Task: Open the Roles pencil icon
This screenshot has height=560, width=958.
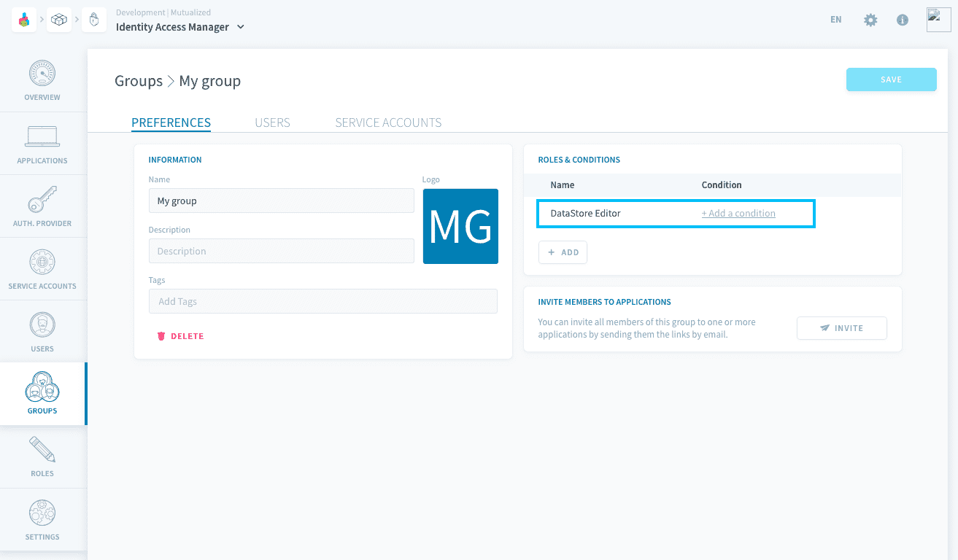Action: click(42, 450)
